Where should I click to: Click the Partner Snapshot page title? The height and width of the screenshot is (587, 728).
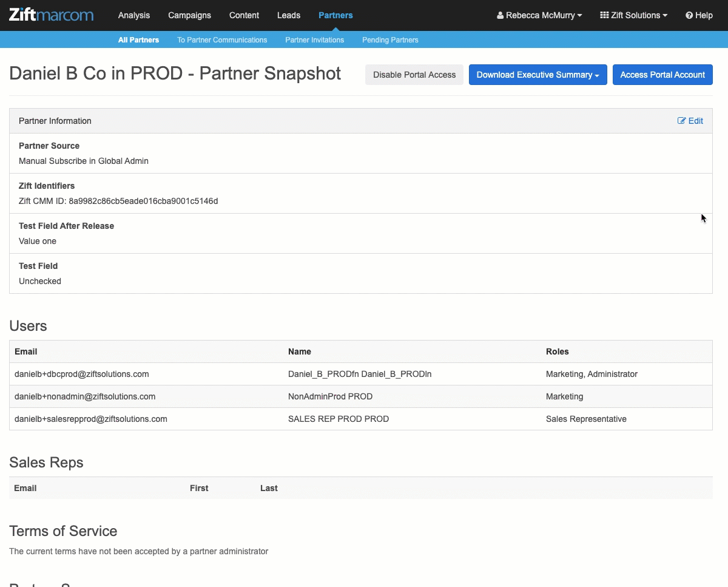175,74
